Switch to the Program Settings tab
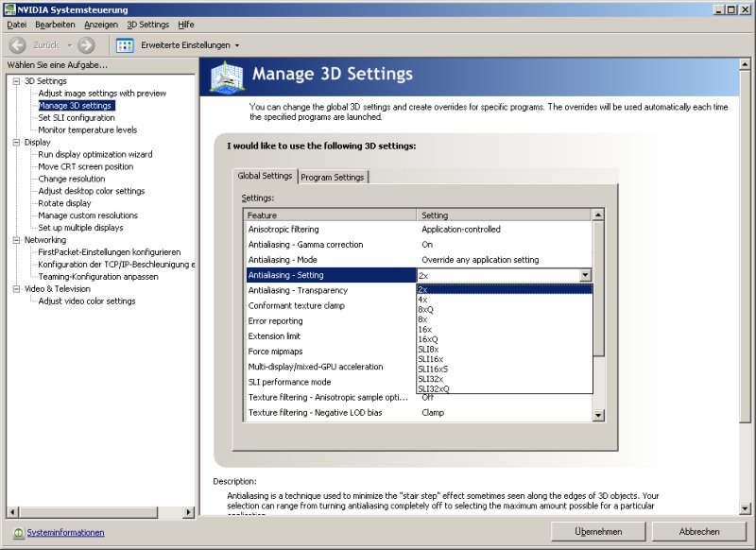The height and width of the screenshot is (550, 756). click(333, 177)
